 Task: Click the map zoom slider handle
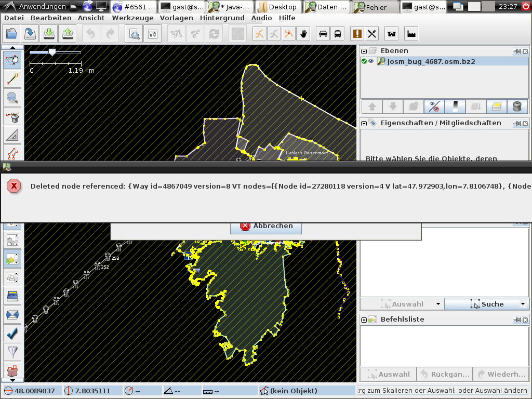coord(52,52)
